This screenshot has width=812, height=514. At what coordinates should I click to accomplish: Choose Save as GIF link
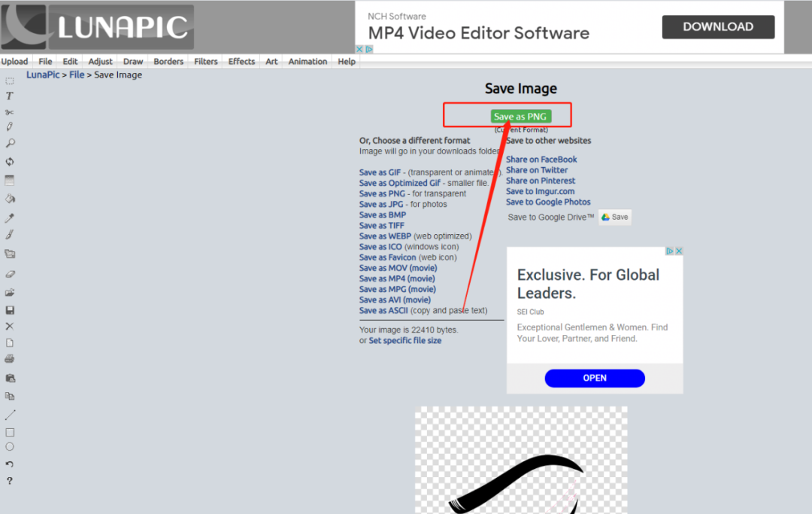380,172
